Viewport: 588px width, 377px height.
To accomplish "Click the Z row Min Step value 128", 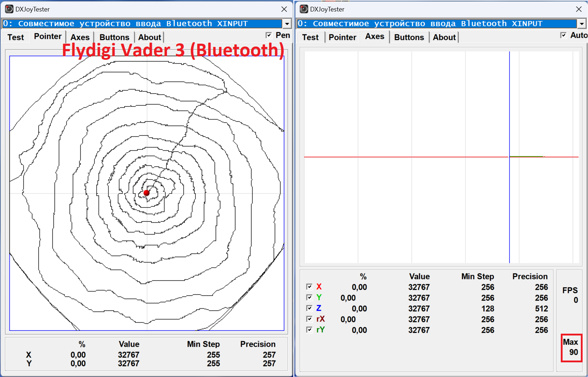I will pyautogui.click(x=488, y=309).
